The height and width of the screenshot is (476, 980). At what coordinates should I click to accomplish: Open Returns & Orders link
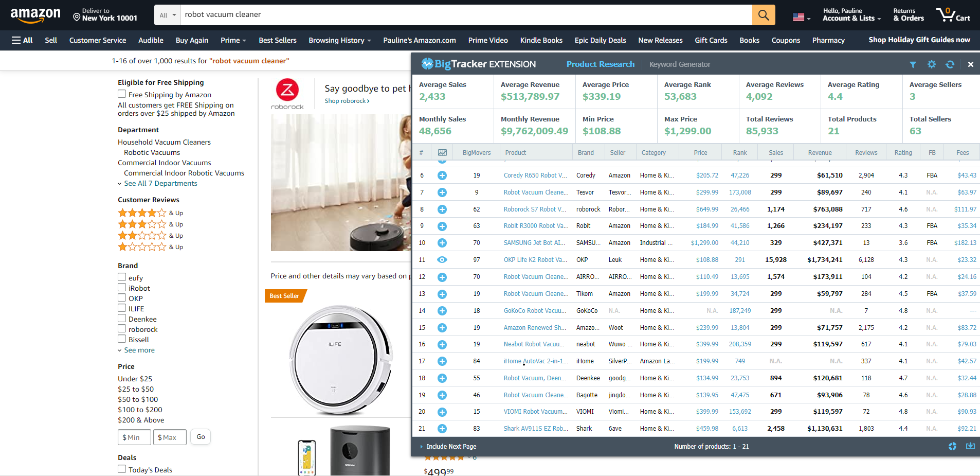point(909,14)
